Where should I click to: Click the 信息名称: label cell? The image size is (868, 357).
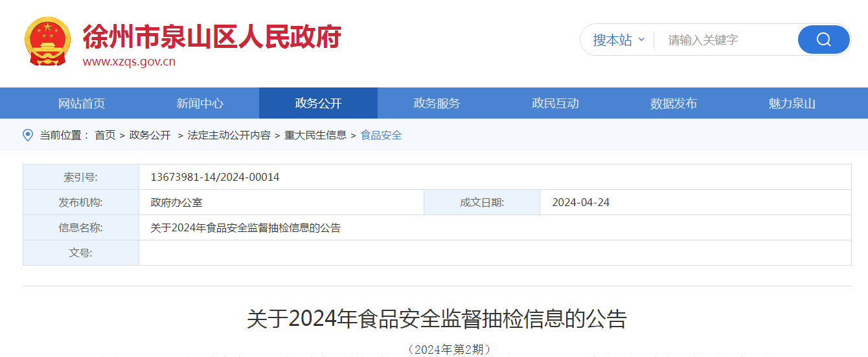[x=81, y=227]
